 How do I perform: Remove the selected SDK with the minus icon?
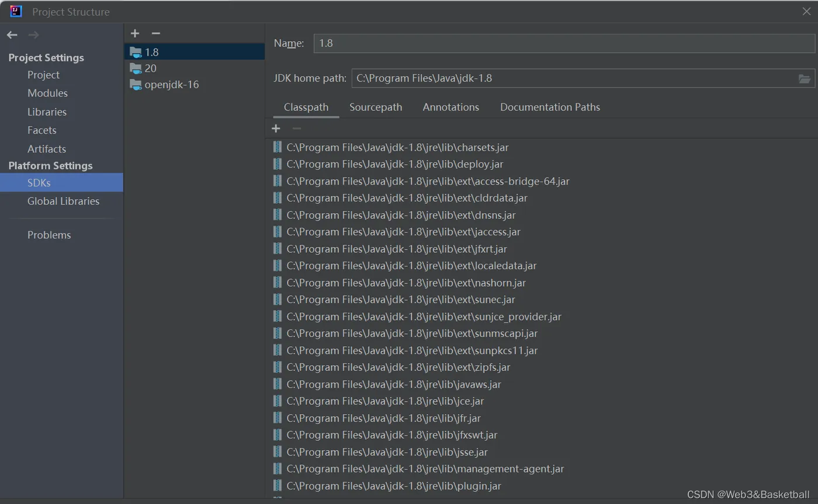(155, 33)
